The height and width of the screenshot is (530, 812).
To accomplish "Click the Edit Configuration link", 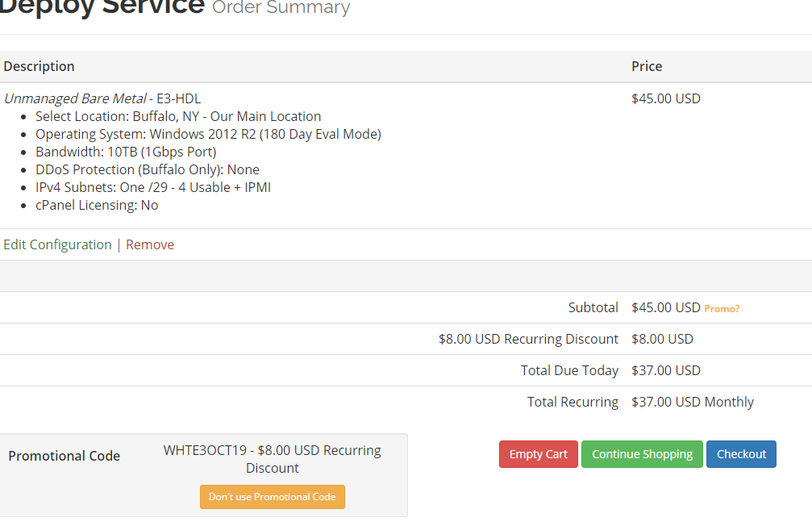I will click(x=57, y=244).
